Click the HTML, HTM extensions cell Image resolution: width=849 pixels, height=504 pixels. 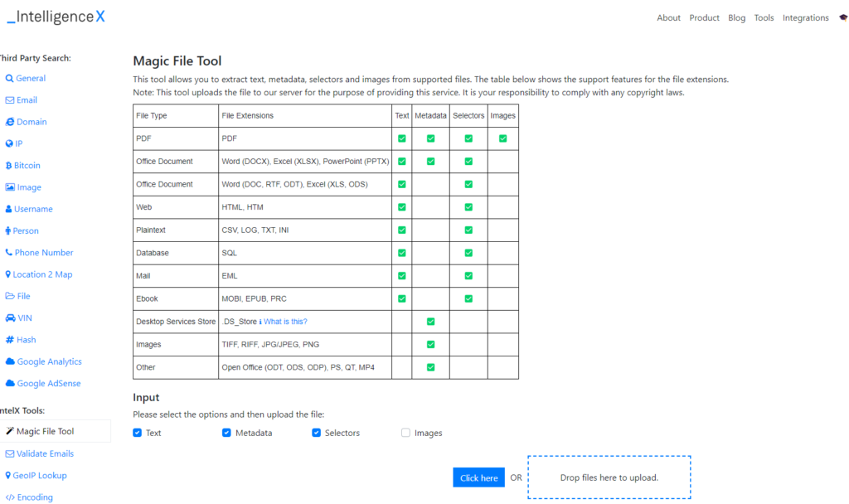(x=305, y=207)
